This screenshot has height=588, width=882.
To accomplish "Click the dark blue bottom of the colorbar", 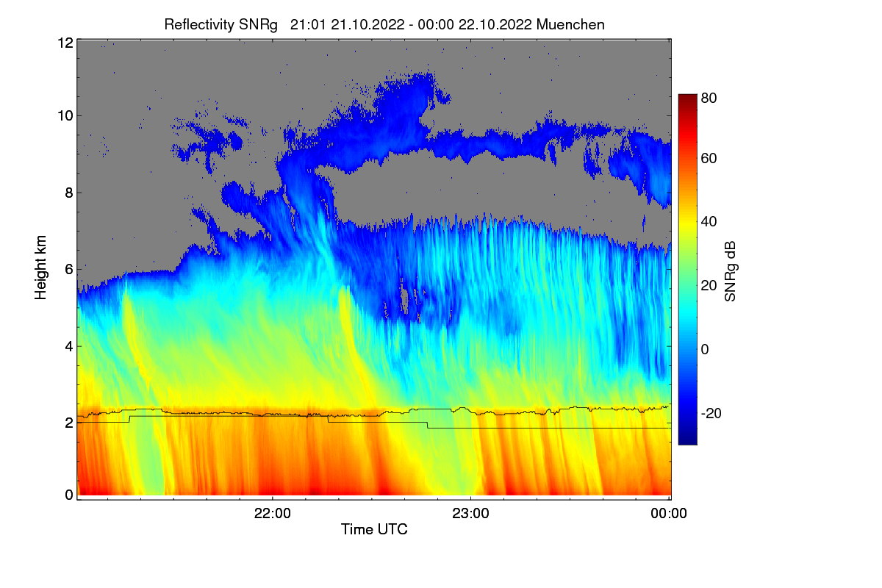I will tap(686, 439).
